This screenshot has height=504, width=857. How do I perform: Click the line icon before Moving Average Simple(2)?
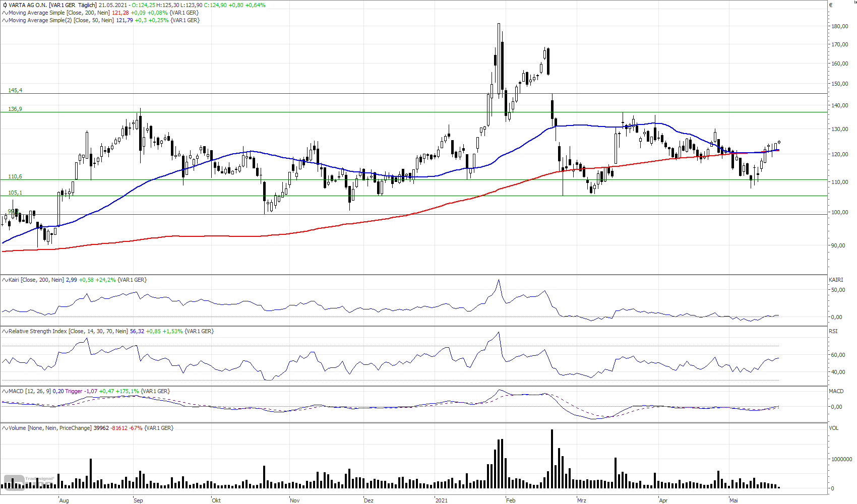pyautogui.click(x=5, y=20)
